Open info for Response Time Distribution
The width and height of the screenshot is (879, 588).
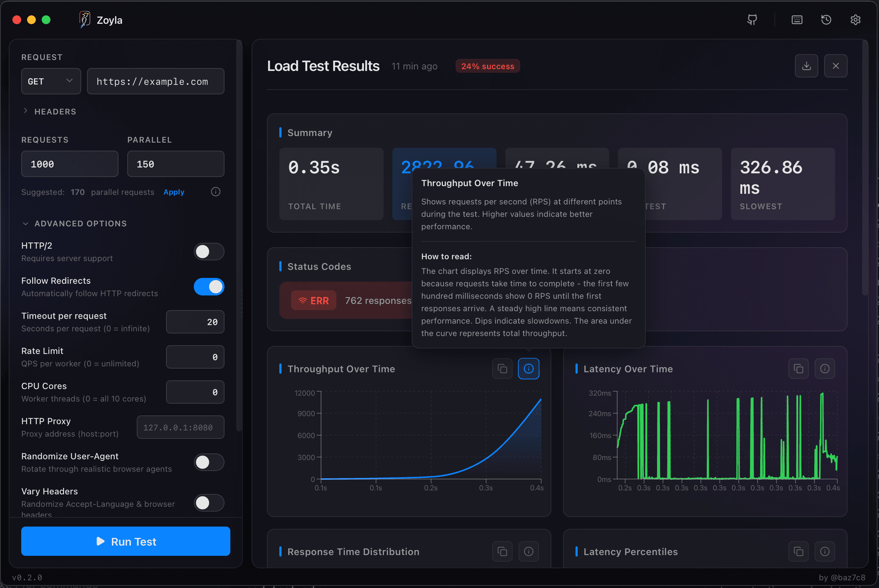coord(528,551)
